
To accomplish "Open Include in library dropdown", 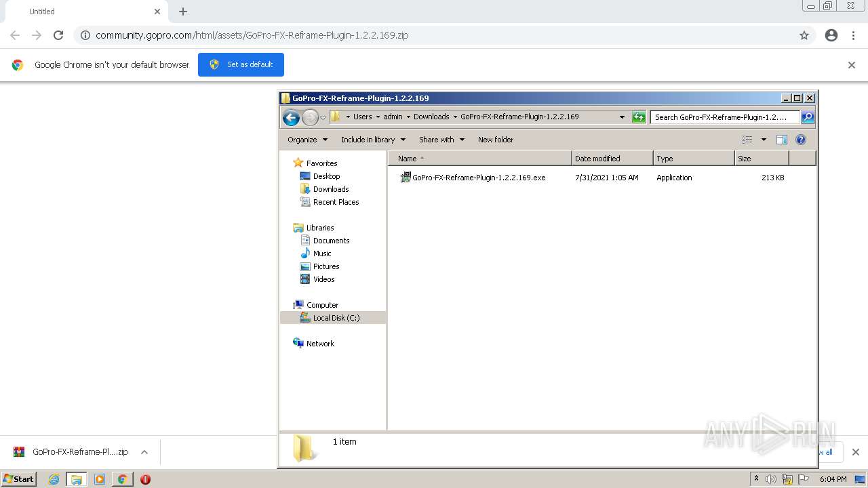I will [x=373, y=140].
